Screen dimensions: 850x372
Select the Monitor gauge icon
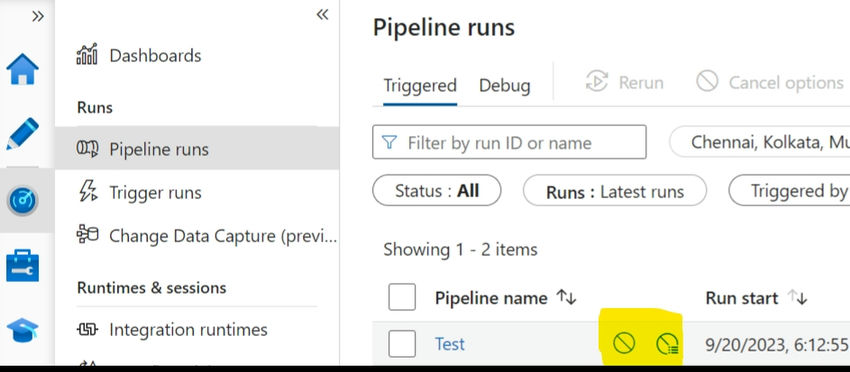pyautogui.click(x=22, y=201)
